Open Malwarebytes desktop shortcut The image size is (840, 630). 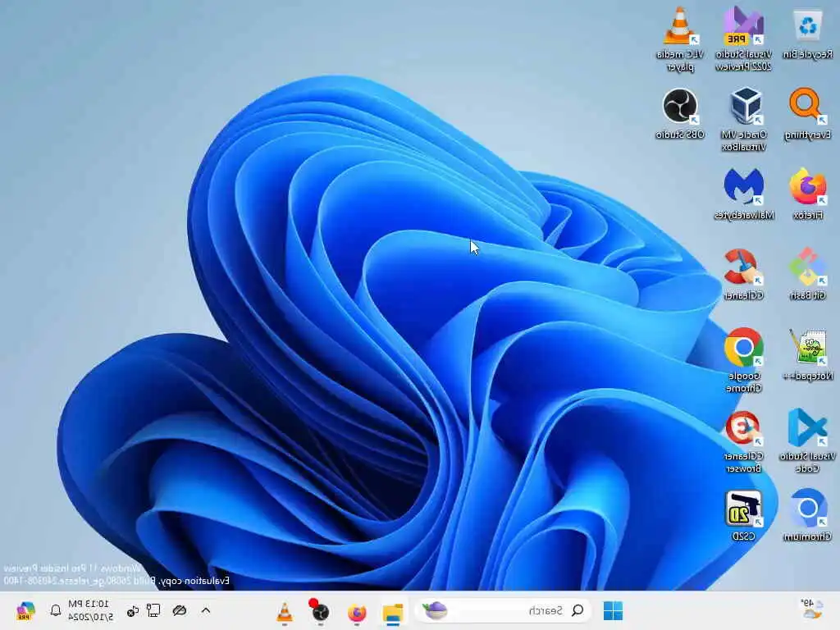[x=743, y=194]
